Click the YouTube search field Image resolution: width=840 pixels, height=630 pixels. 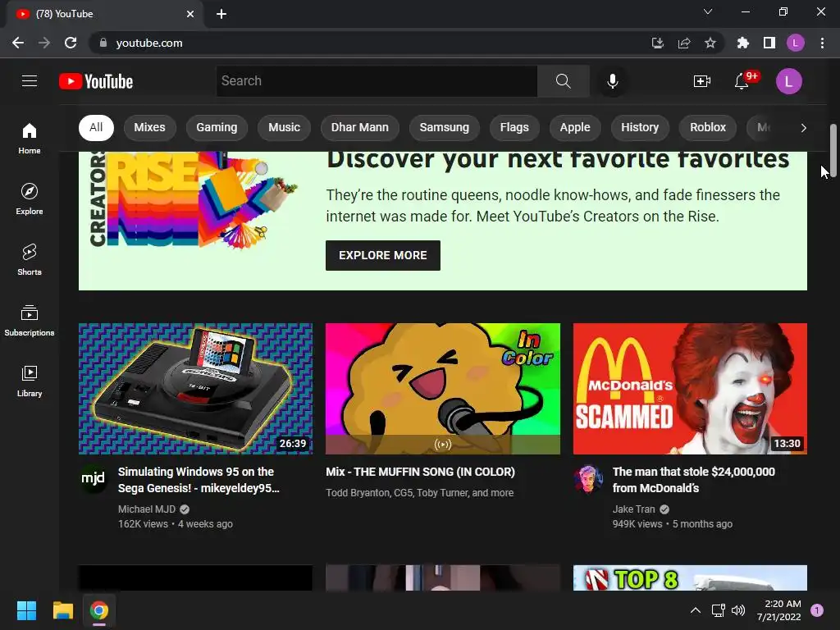377,81
